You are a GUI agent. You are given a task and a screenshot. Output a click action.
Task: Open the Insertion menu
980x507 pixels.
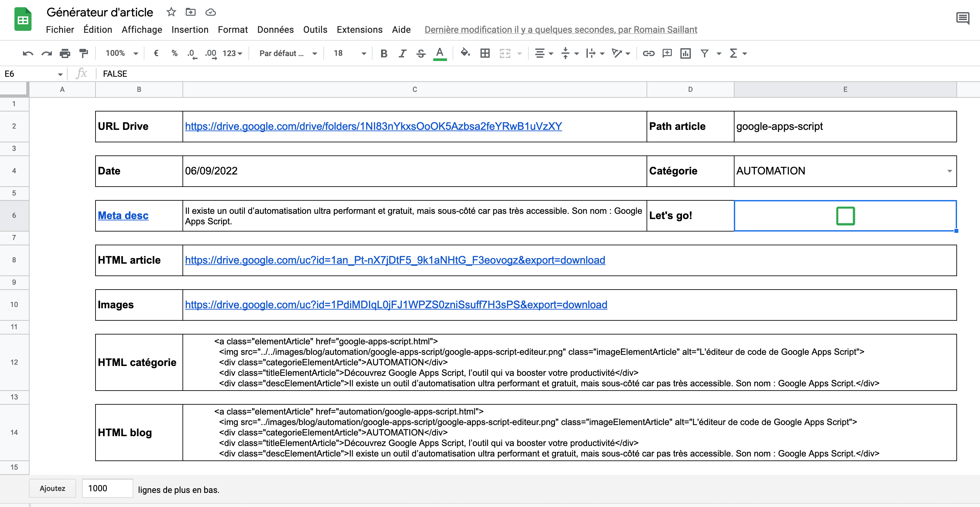pyautogui.click(x=190, y=30)
